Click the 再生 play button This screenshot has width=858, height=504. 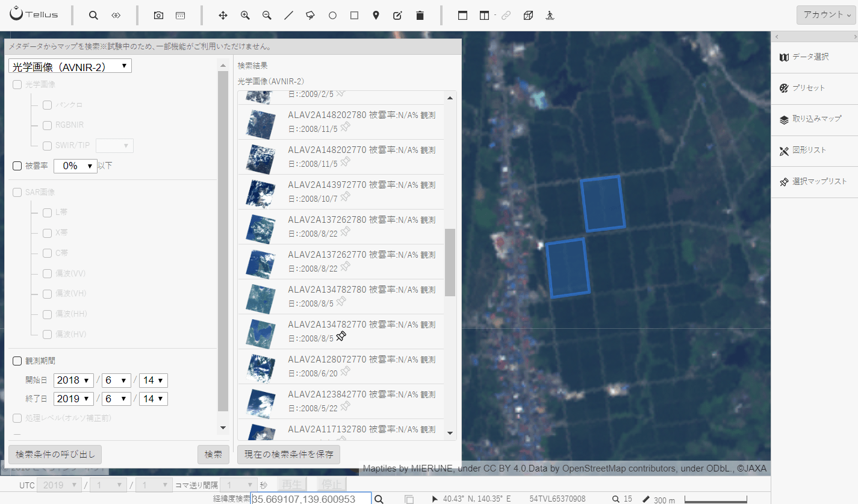point(292,485)
